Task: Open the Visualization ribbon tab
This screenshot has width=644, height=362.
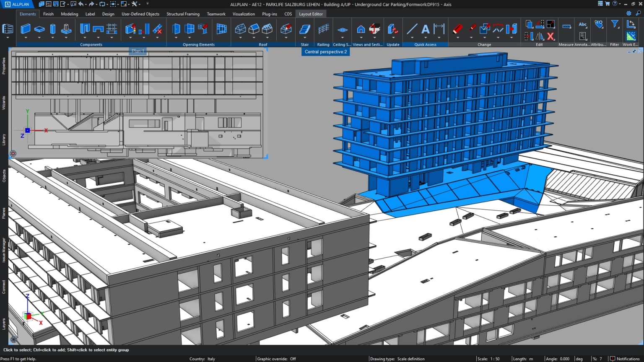Action: click(244, 14)
